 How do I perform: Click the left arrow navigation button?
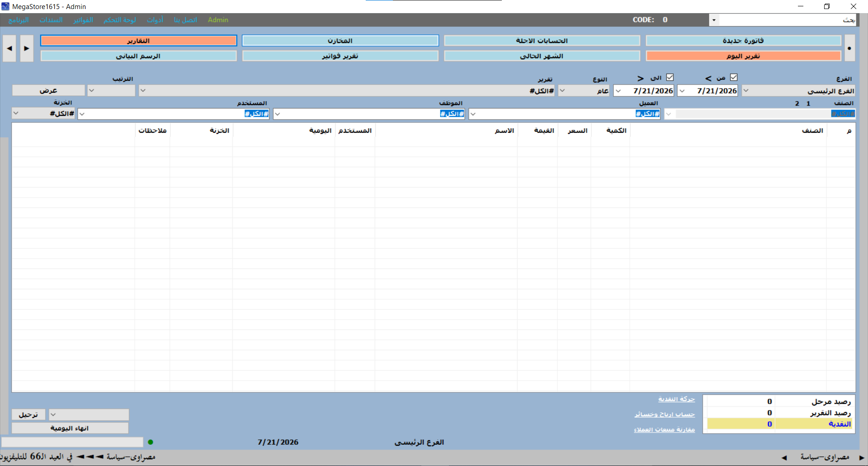9,48
